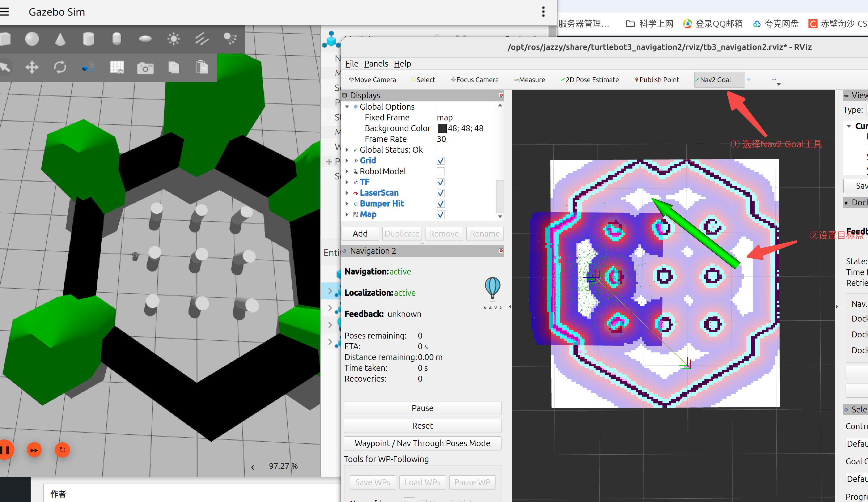Image resolution: width=868 pixels, height=502 pixels.
Task: Insert an ellipsoid shape in Gazebo
Action: tap(145, 39)
